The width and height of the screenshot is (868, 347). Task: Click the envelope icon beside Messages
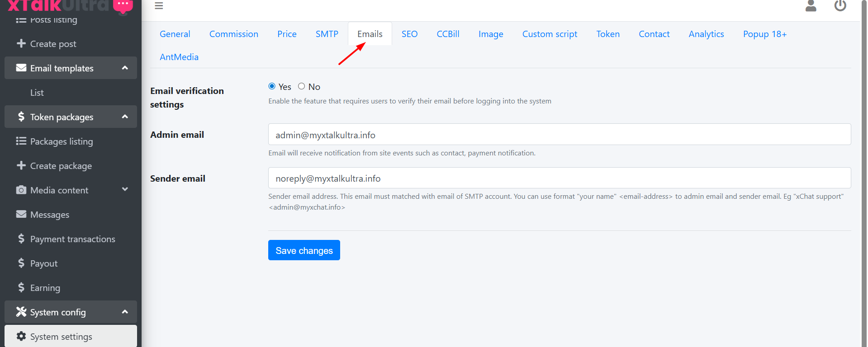coord(21,214)
